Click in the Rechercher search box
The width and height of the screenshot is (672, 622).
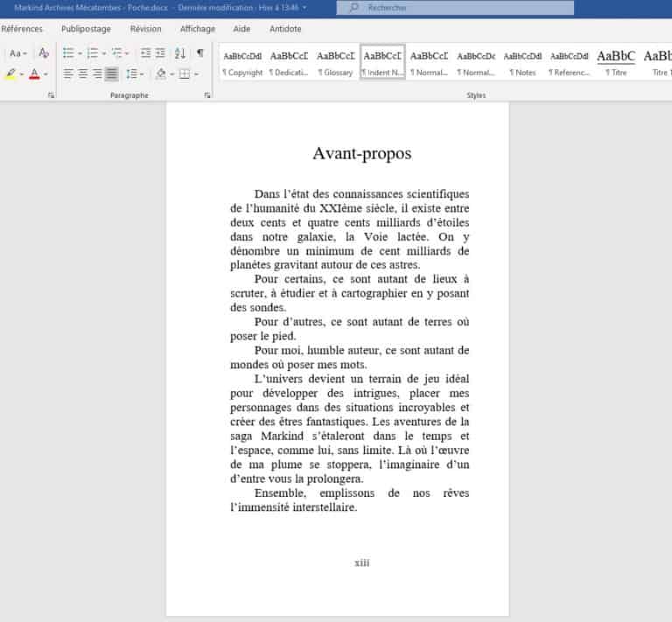point(464,8)
